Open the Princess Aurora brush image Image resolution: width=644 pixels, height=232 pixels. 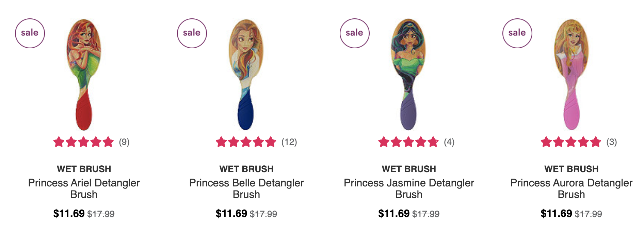(x=571, y=74)
